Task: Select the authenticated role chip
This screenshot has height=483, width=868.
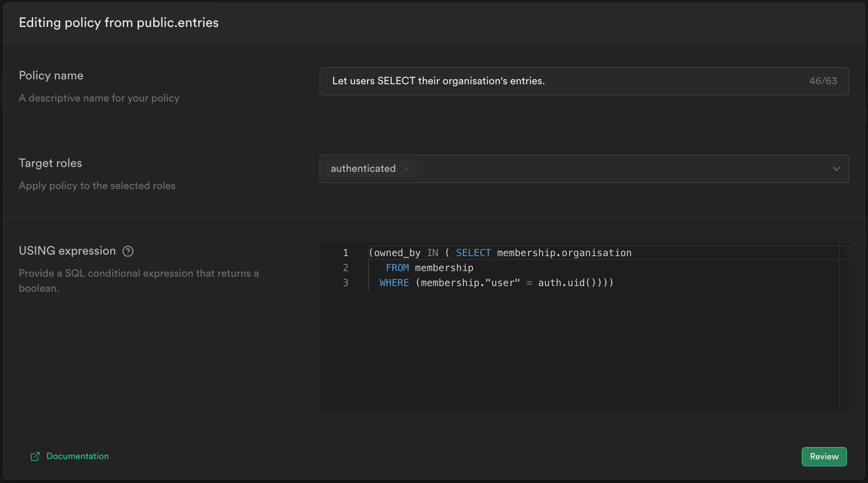Action: (363, 168)
